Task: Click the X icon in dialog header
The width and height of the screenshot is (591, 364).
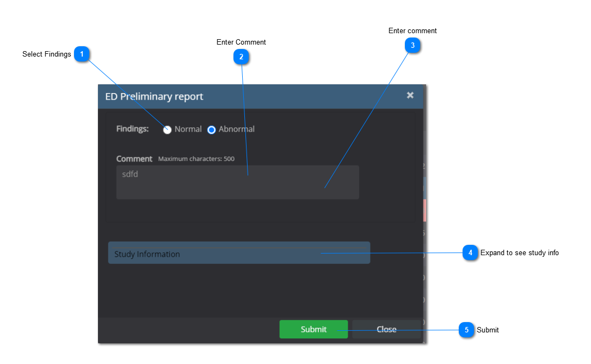Action: pos(410,95)
